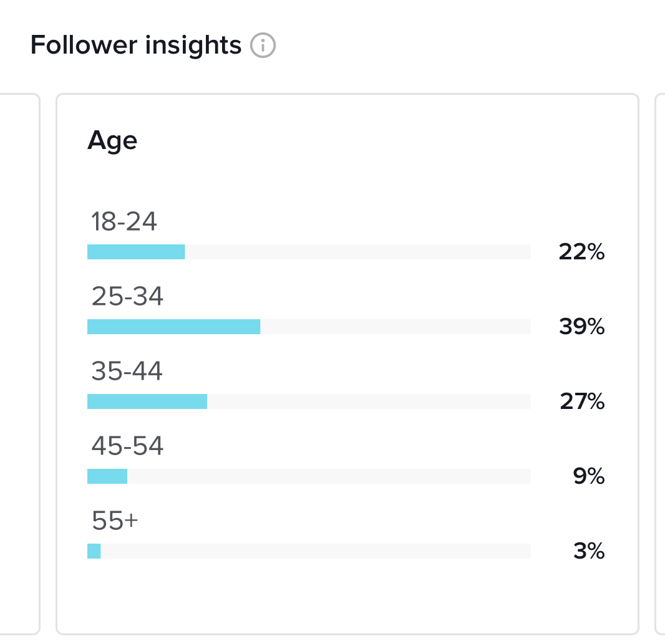Click the 55+ blue progress bar

click(x=94, y=551)
